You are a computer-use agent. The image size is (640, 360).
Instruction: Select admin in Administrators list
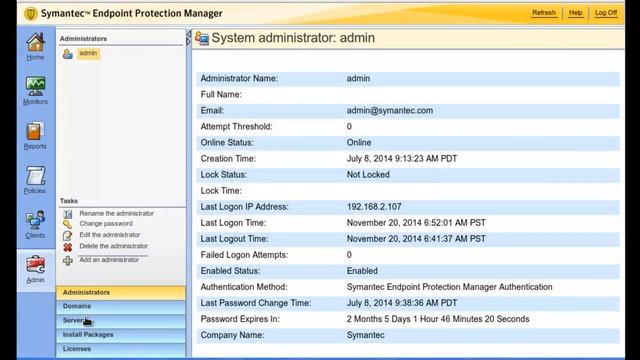click(x=88, y=53)
